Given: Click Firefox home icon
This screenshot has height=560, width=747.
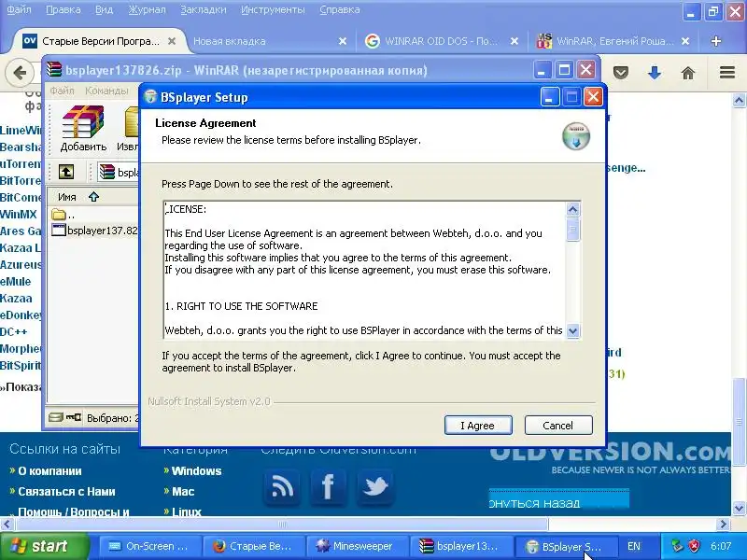Looking at the screenshot, I should pyautogui.click(x=688, y=73).
